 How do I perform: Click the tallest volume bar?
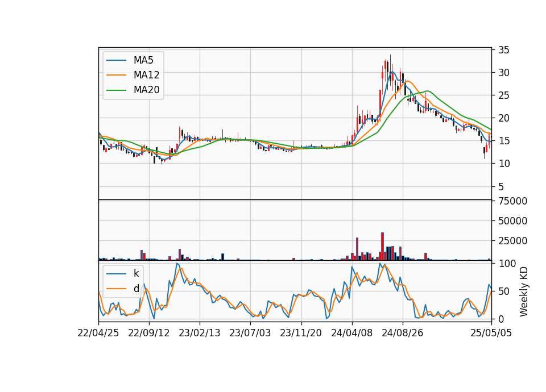coord(382,246)
